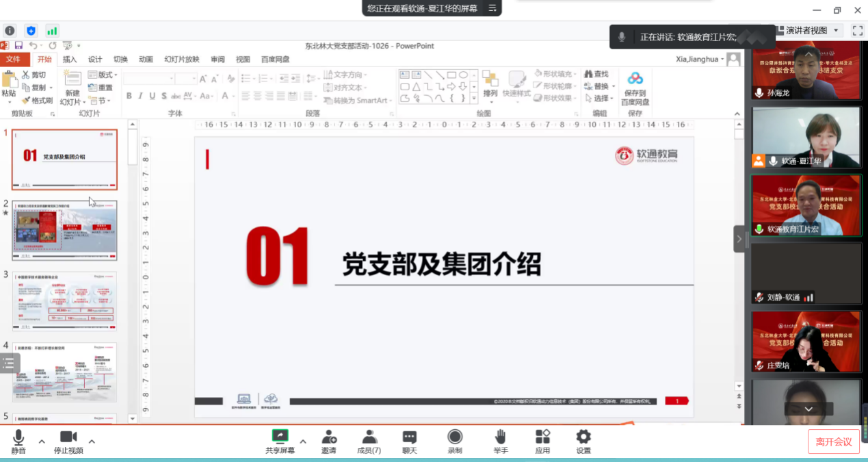Collapse the participant video side panel
The image size is (868, 462).
pos(739,240)
